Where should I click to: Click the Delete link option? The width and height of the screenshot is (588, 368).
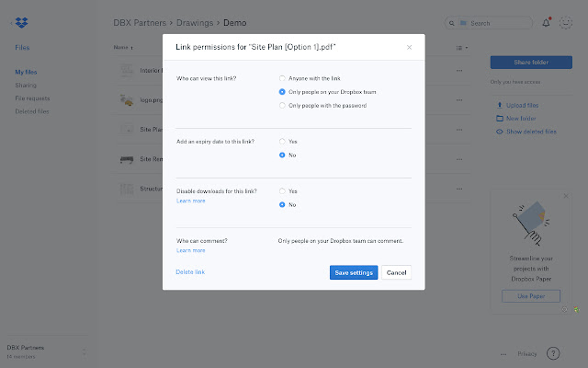pos(190,272)
